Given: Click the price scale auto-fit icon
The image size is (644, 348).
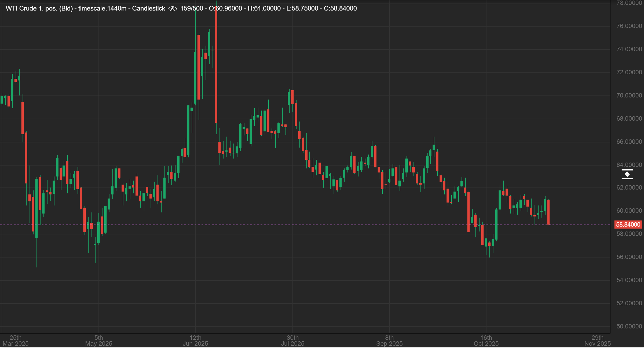Looking at the screenshot, I should point(627,174).
